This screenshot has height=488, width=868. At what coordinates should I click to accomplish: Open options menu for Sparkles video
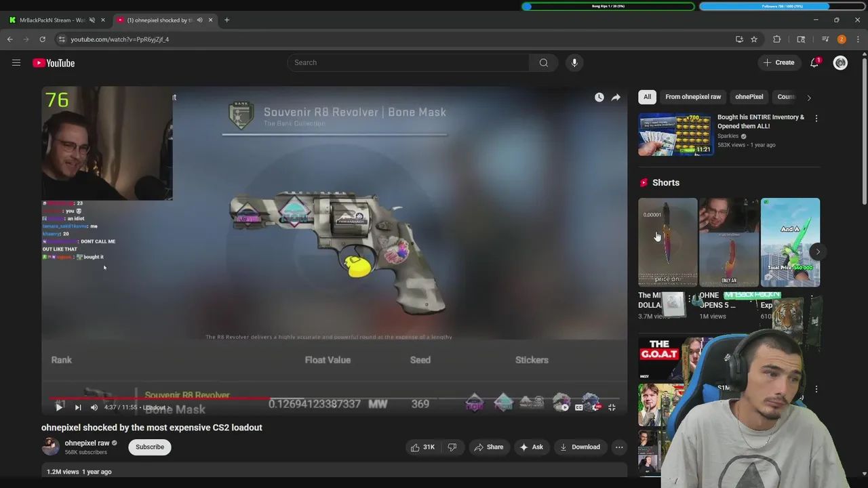[x=816, y=118]
